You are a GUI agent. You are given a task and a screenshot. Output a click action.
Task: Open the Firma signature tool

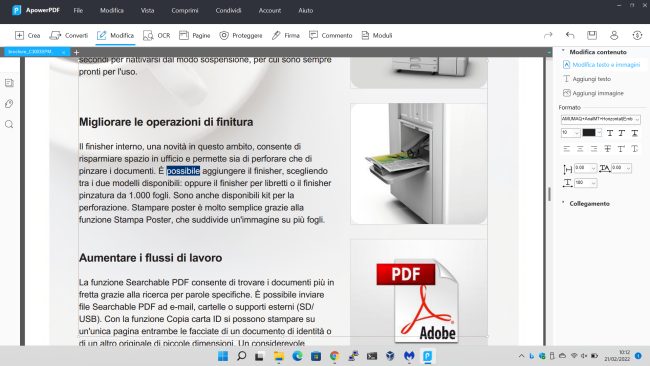point(285,35)
